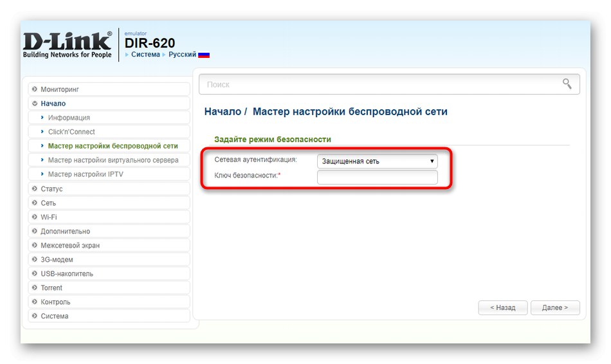
Task: Focus the Поиск search field
Action: tap(389, 84)
